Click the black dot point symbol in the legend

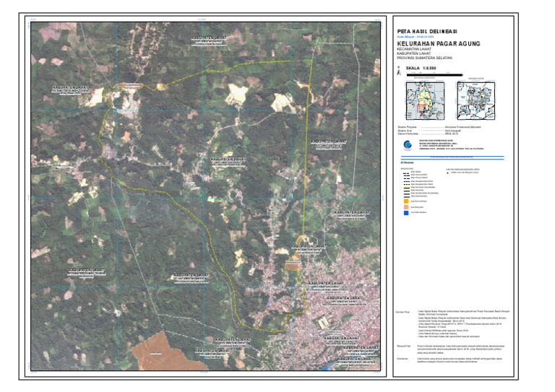[x=448, y=173]
